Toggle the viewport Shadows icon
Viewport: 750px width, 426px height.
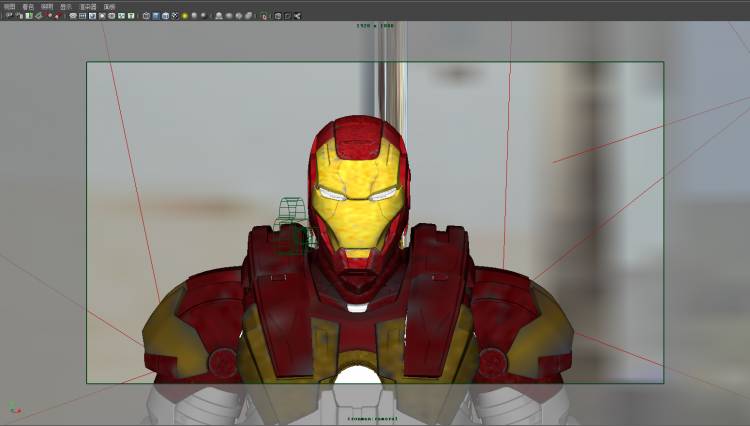click(x=194, y=16)
